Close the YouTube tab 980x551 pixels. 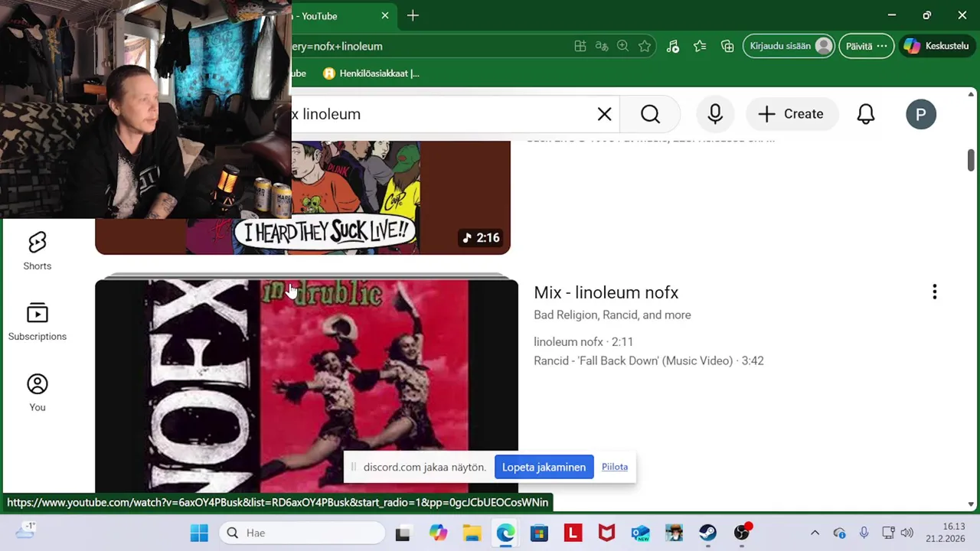point(385,15)
